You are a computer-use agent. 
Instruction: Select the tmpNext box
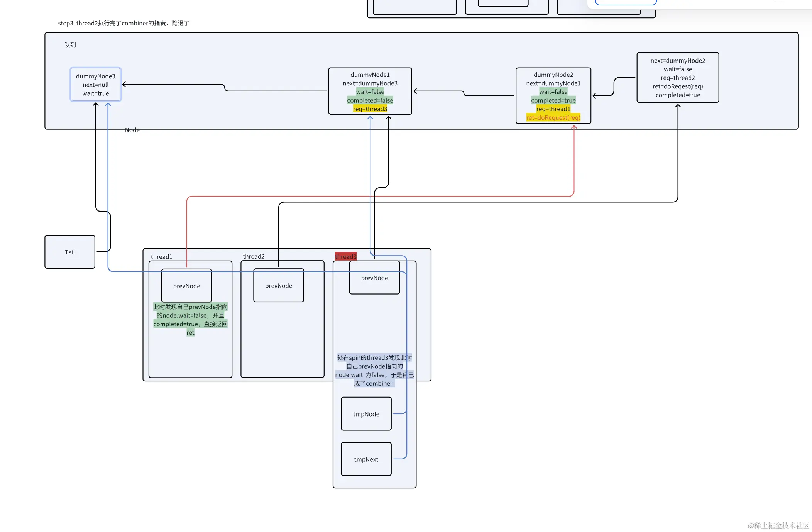coord(366,459)
